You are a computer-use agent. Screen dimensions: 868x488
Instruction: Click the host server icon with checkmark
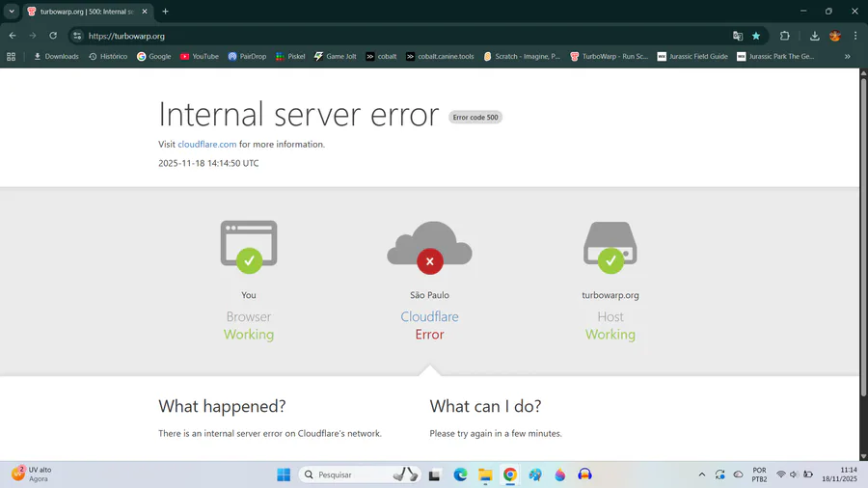pyautogui.click(x=610, y=247)
